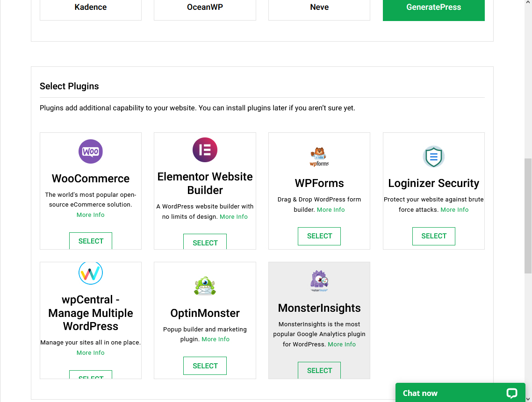Click the WooCommerce purple logo icon
The width and height of the screenshot is (532, 402).
[x=91, y=151]
